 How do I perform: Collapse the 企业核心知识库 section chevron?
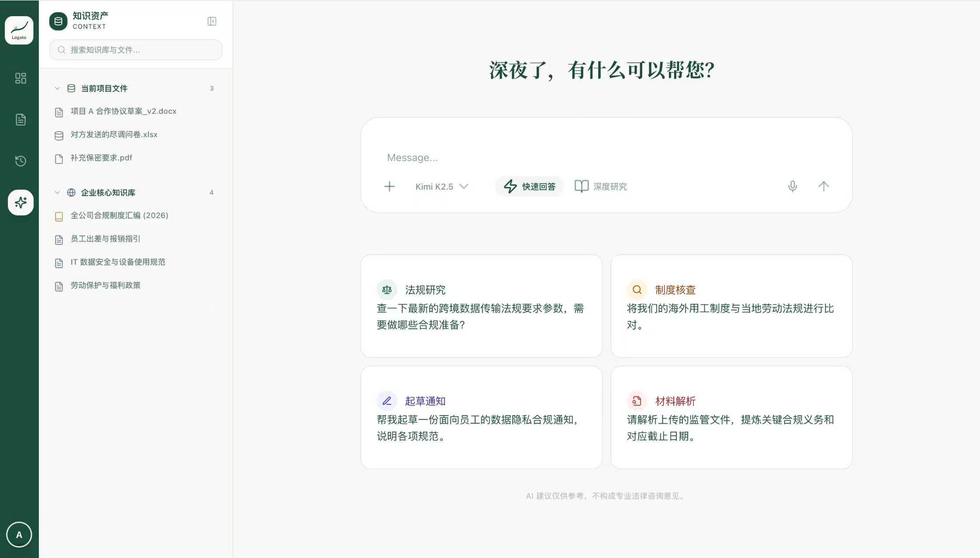(x=57, y=192)
